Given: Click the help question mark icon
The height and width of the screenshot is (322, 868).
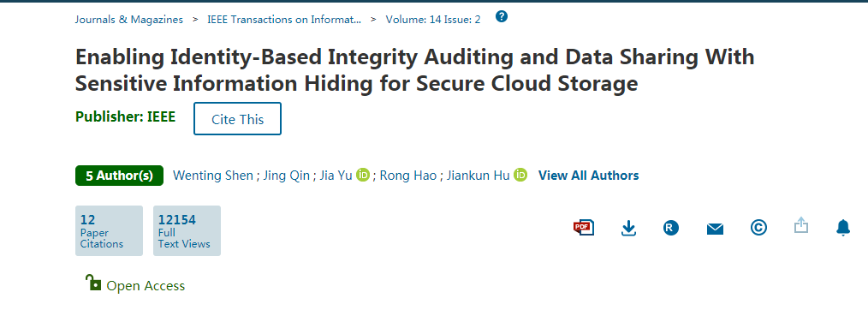Looking at the screenshot, I should [x=502, y=16].
